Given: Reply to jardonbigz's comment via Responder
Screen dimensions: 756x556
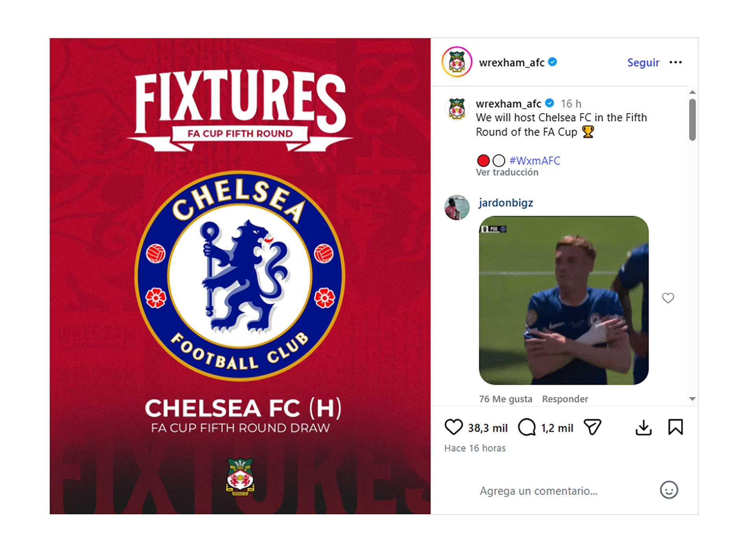Looking at the screenshot, I should click(x=565, y=399).
